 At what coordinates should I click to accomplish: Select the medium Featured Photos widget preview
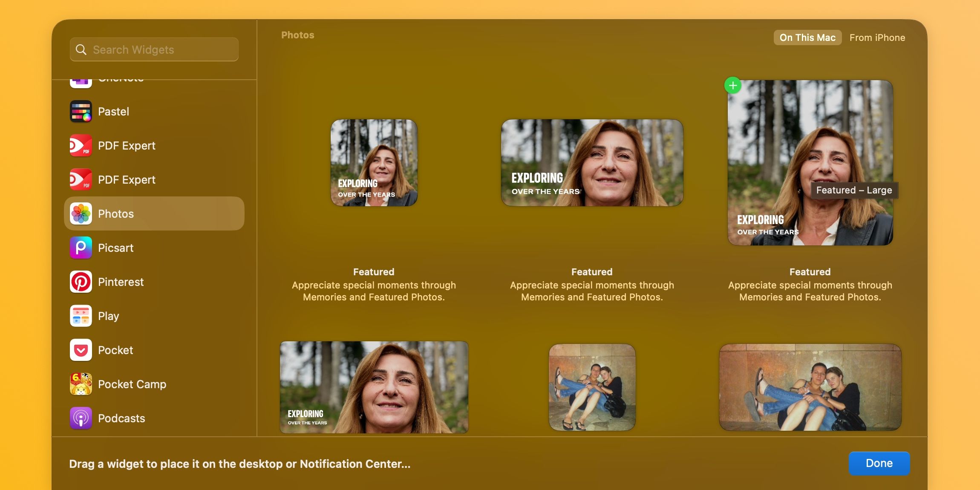pyautogui.click(x=591, y=162)
